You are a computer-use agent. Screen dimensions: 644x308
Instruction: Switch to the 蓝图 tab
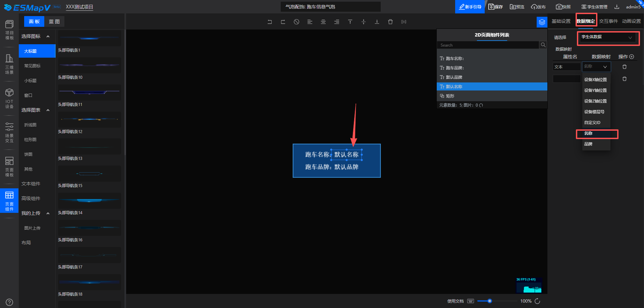[54, 21]
